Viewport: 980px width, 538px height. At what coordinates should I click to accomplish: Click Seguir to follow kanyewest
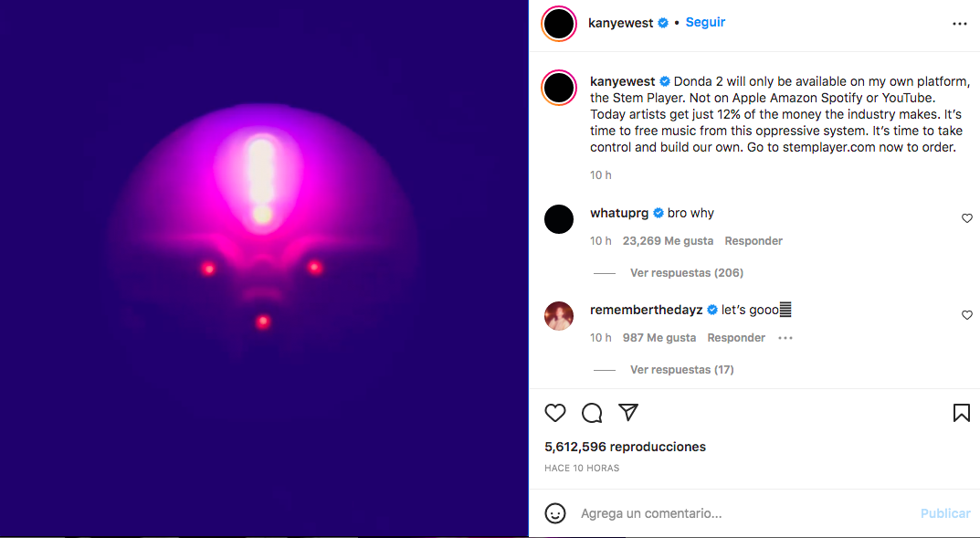coord(705,22)
